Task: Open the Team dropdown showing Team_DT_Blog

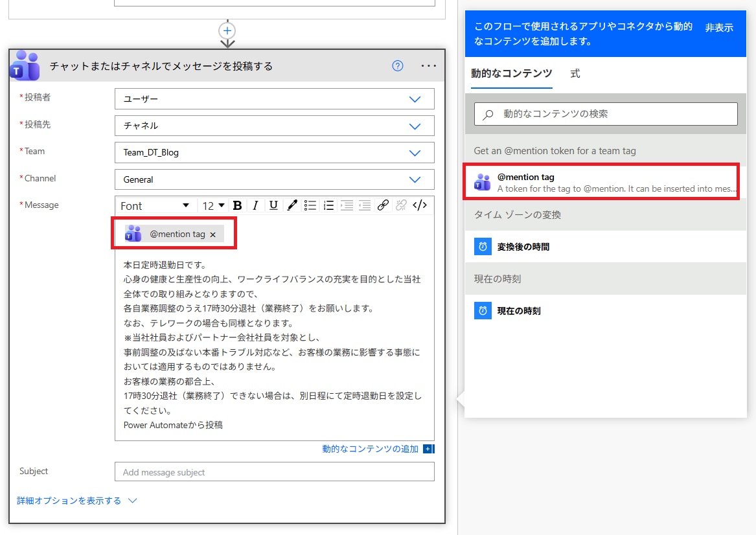Action: tap(415, 153)
